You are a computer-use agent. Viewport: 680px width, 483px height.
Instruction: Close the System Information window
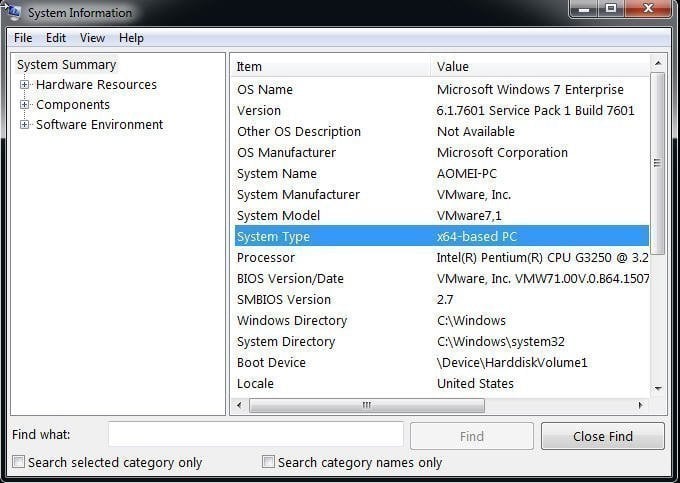click(x=648, y=8)
